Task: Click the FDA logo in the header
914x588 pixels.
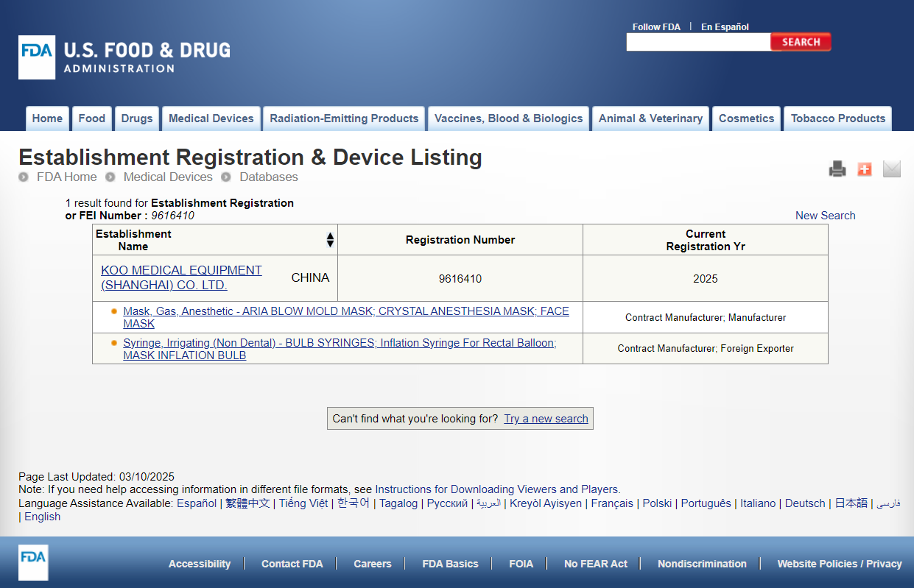Action: click(37, 57)
